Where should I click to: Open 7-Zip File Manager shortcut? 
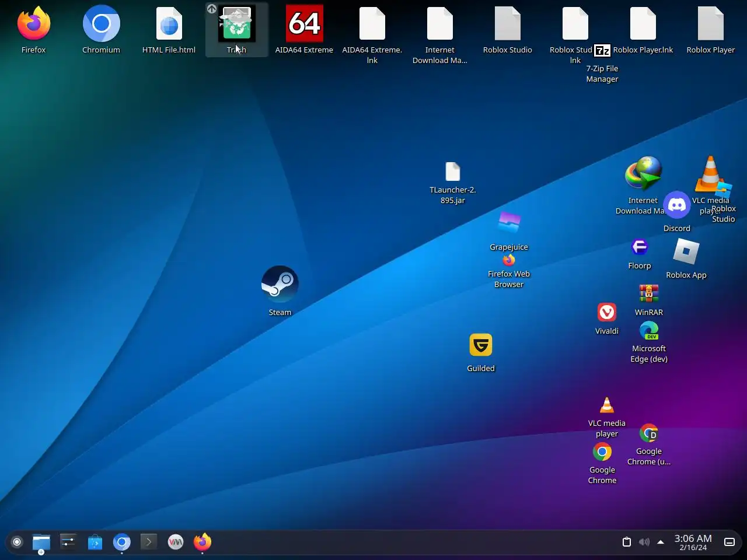(x=602, y=51)
